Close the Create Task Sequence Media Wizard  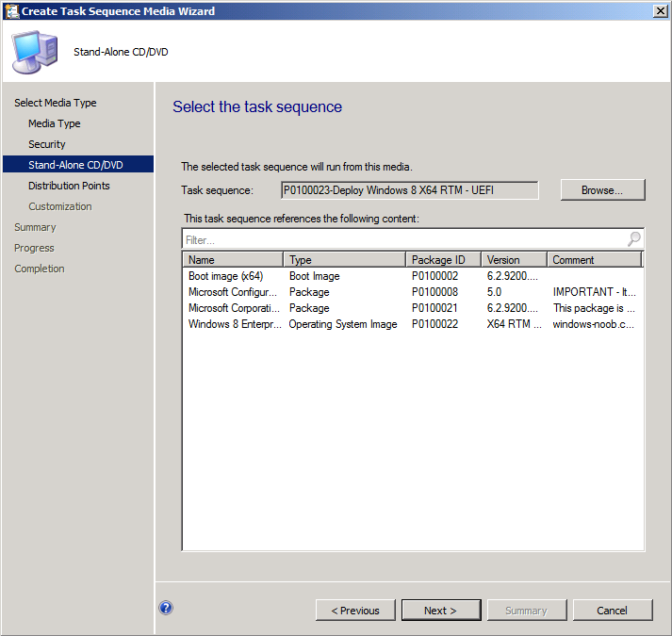pyautogui.click(x=660, y=10)
